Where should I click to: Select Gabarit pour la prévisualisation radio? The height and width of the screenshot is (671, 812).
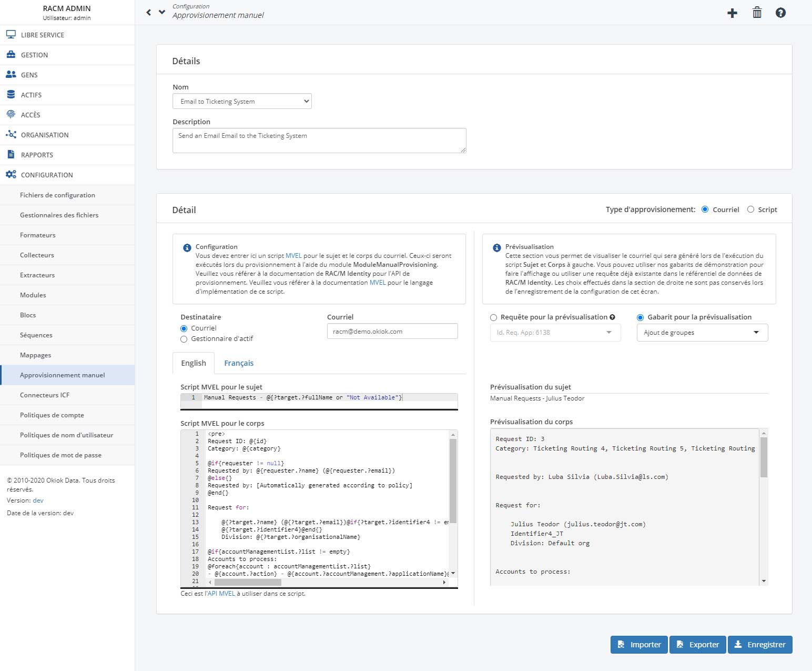click(x=640, y=317)
